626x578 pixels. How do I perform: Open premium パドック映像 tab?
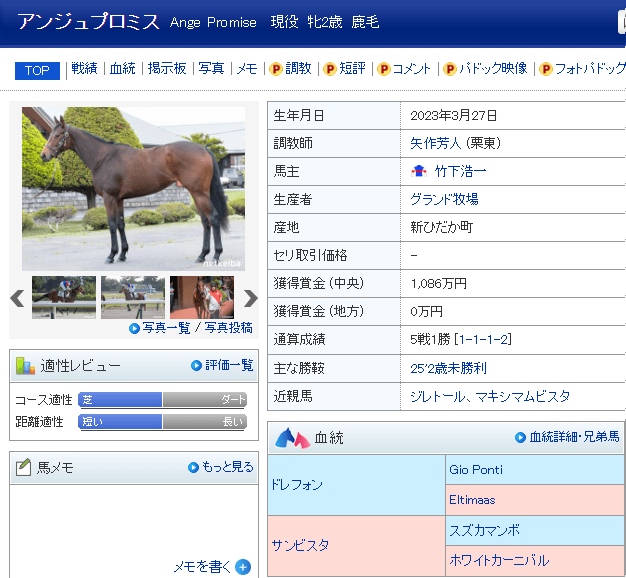tap(493, 69)
